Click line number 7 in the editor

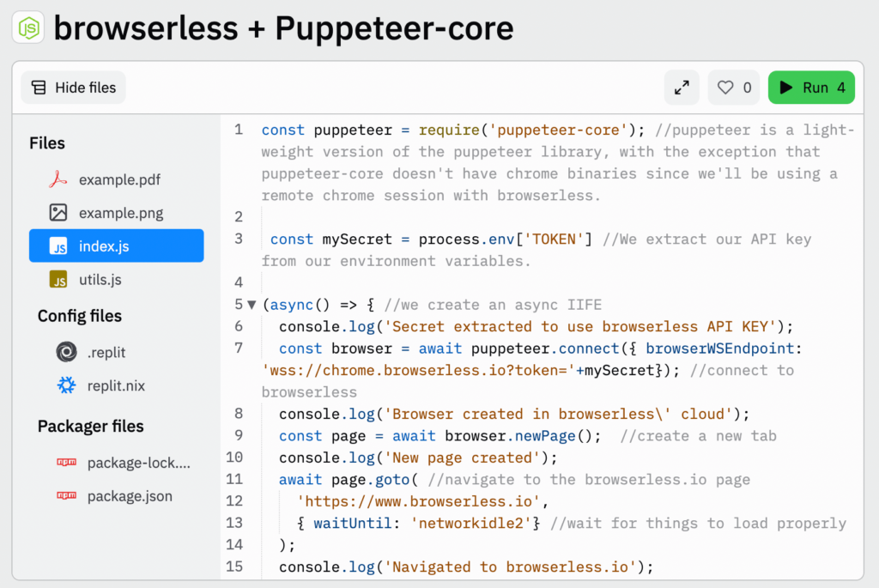click(238, 349)
